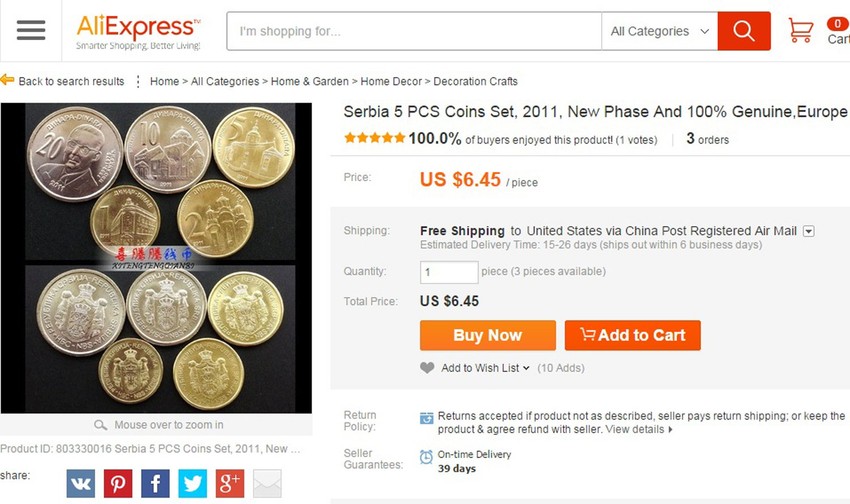Focus the "I'm shopping for" search box
This screenshot has width=850, height=504.
click(414, 31)
